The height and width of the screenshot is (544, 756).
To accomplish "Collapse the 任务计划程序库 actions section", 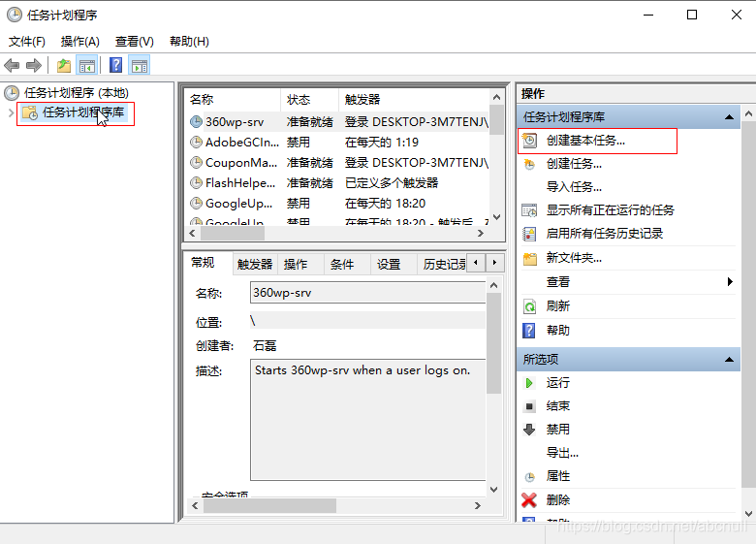I will (x=729, y=116).
